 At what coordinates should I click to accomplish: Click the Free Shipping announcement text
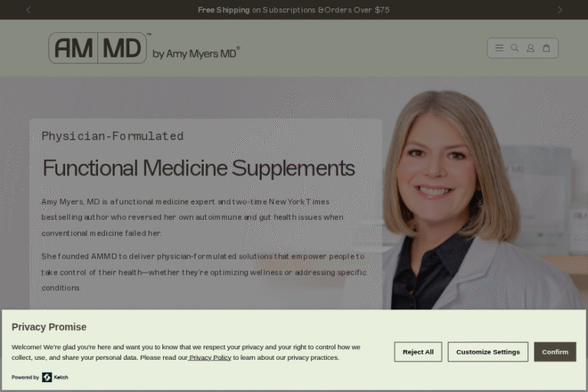pos(294,10)
